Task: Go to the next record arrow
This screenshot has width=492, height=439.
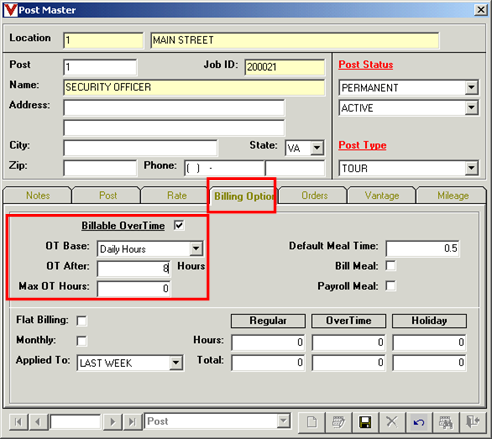Action: 113,422
